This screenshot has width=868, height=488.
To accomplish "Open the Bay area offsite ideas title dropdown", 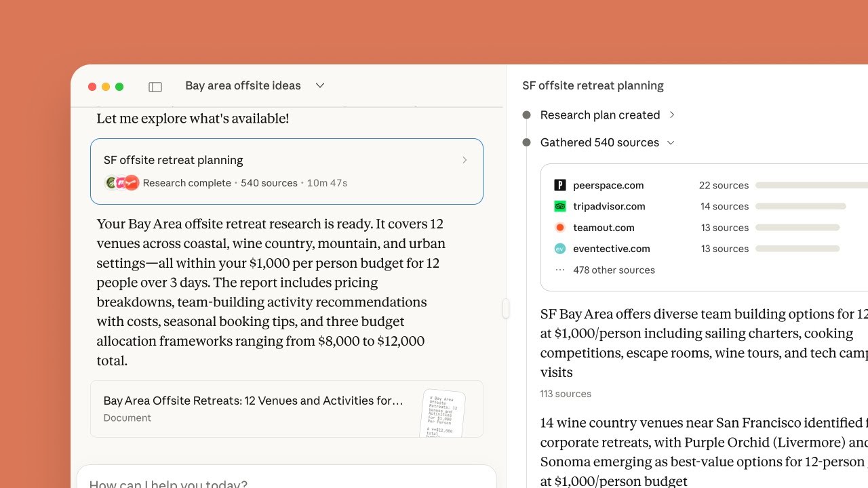I will tap(319, 85).
